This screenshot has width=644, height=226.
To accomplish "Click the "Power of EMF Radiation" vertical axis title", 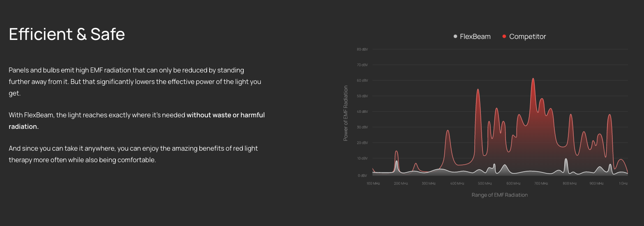I will pyautogui.click(x=346, y=113).
